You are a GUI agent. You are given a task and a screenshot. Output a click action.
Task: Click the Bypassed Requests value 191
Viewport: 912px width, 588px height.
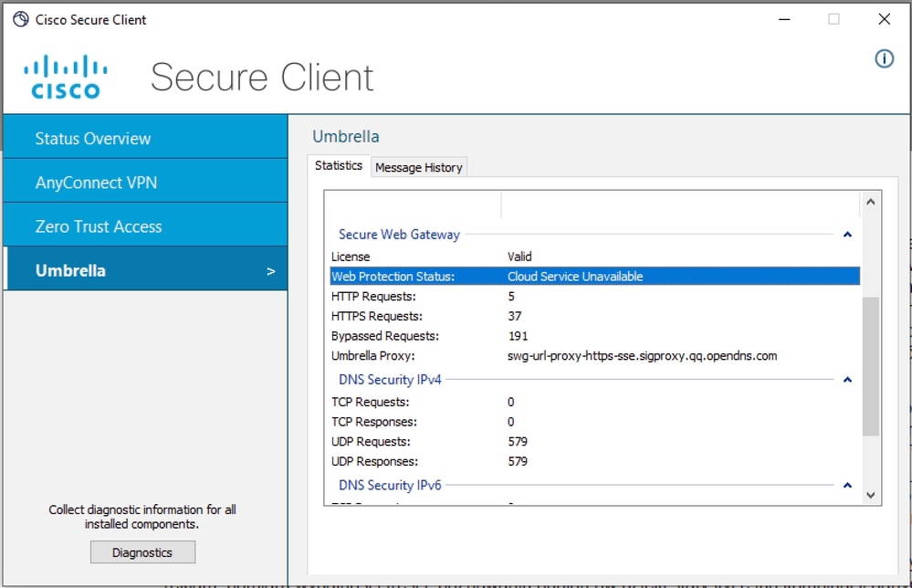(x=518, y=336)
